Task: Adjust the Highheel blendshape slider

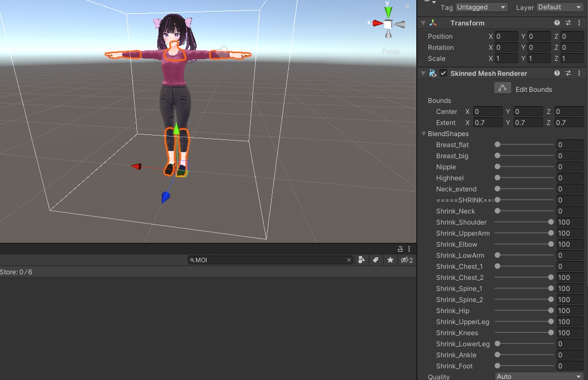Action: click(524, 178)
